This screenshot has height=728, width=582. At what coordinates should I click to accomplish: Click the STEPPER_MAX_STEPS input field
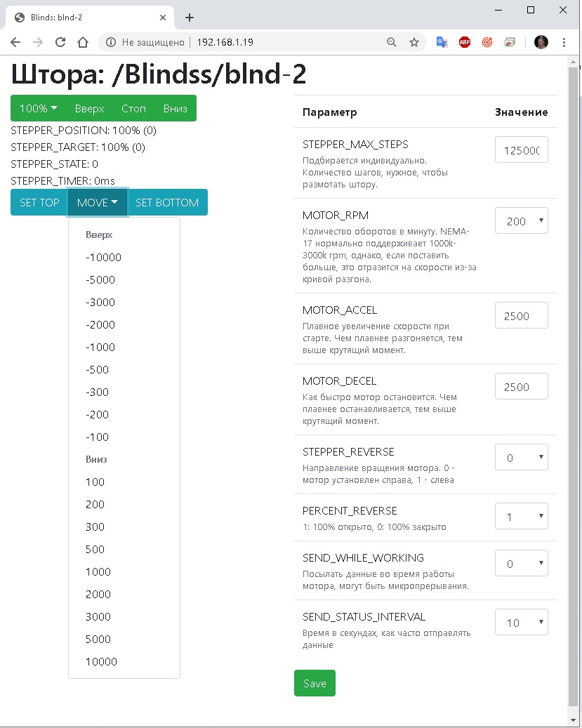point(521,150)
